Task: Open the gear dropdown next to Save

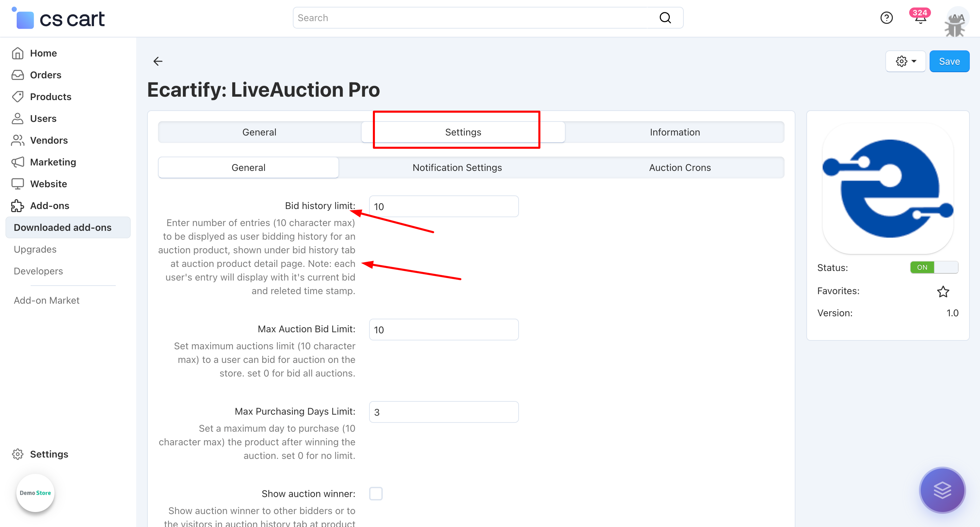Action: tap(905, 61)
